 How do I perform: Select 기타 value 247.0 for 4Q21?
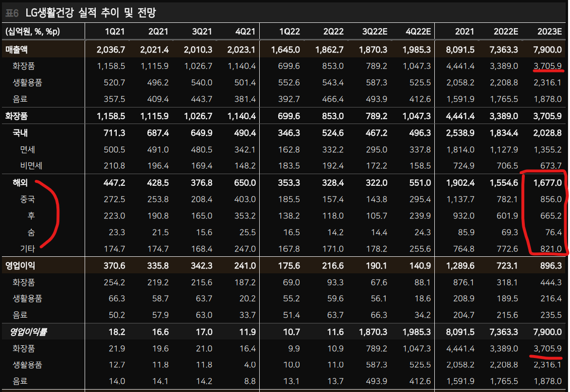point(245,249)
